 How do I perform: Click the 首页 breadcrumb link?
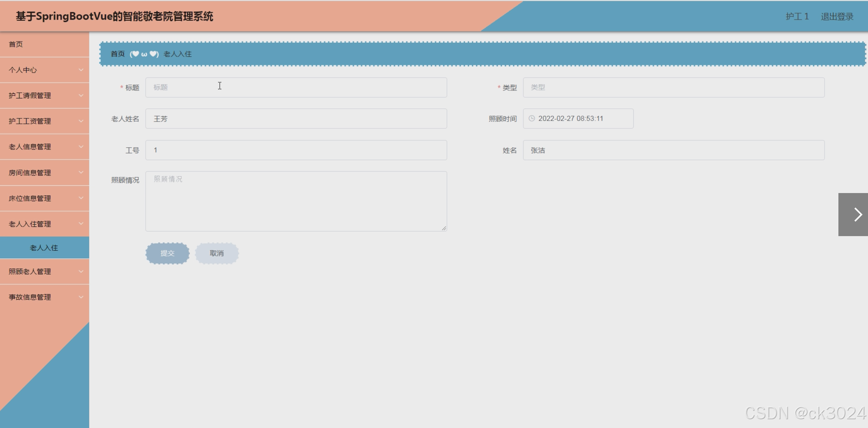[118, 54]
